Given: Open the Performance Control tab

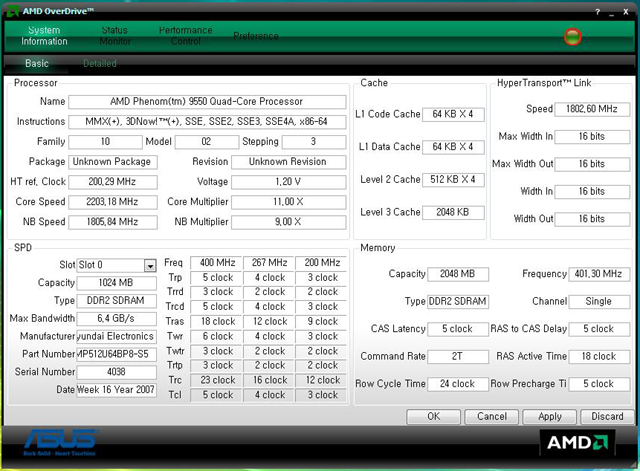Looking at the screenshot, I should 186,36.
